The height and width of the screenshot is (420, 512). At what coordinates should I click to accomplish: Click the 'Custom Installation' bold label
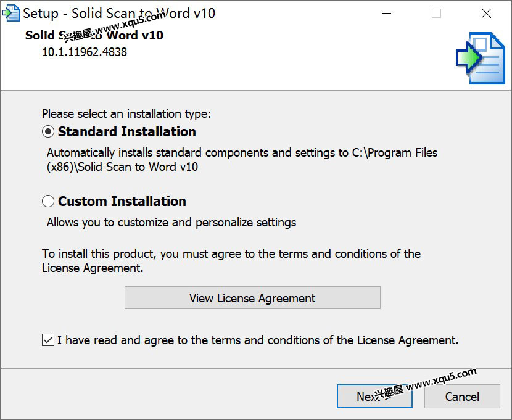(122, 201)
